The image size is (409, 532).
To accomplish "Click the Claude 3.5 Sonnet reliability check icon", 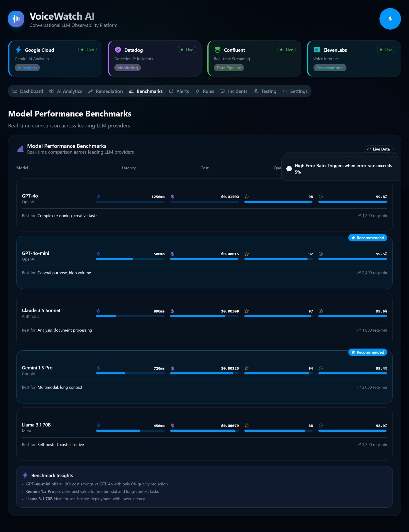I will point(321,311).
